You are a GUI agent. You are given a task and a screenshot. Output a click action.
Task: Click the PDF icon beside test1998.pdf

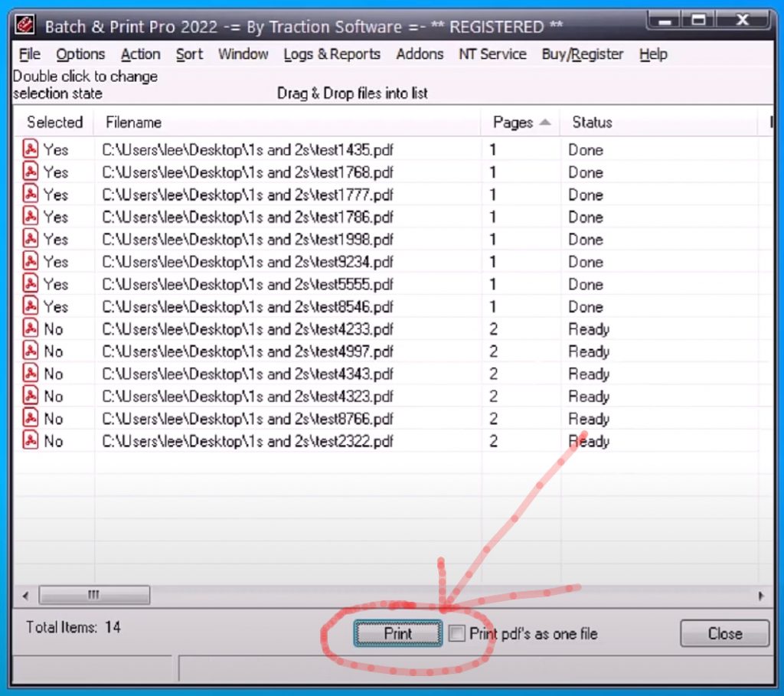tap(28, 240)
